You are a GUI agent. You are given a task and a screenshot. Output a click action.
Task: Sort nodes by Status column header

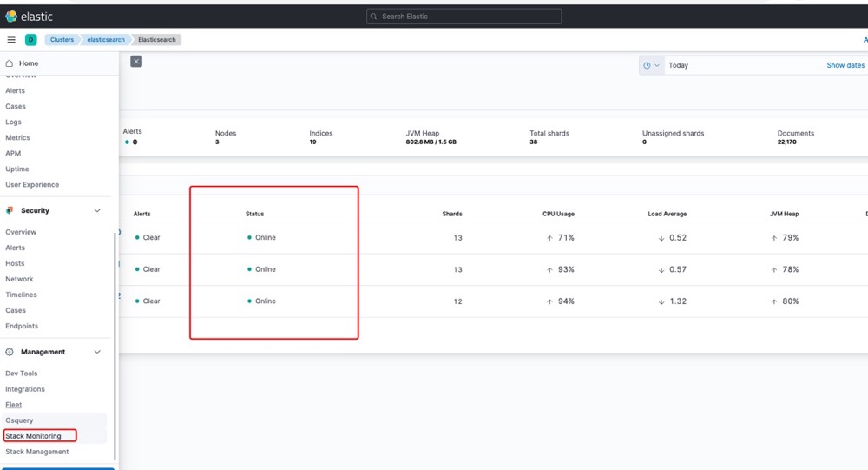point(254,214)
